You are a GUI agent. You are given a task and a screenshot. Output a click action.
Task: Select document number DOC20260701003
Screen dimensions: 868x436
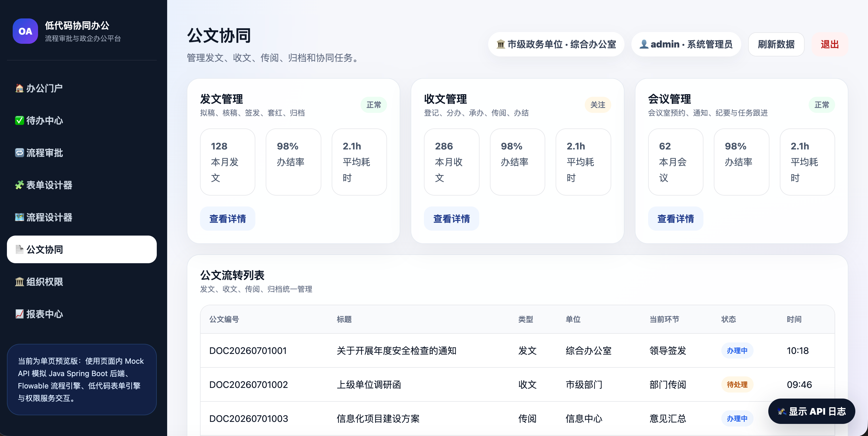pos(248,418)
